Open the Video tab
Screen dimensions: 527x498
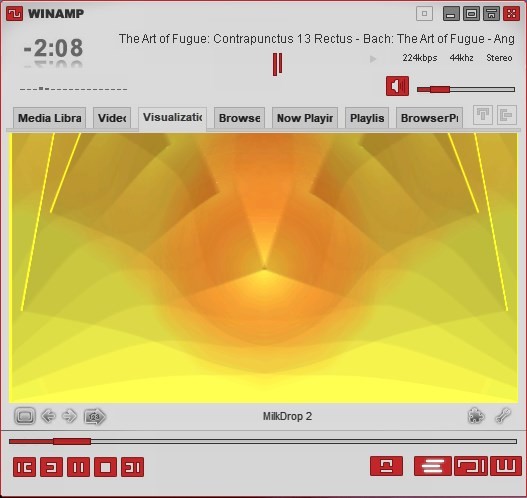(x=112, y=118)
